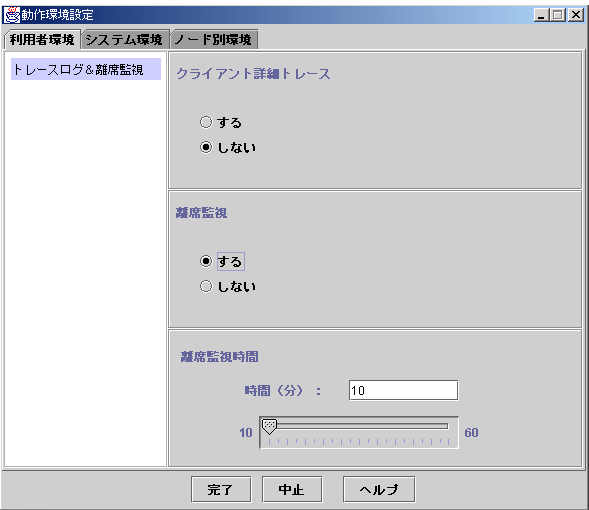The height and width of the screenshot is (510, 589).
Task: Open the システム環境 tab
Action: (x=125, y=39)
